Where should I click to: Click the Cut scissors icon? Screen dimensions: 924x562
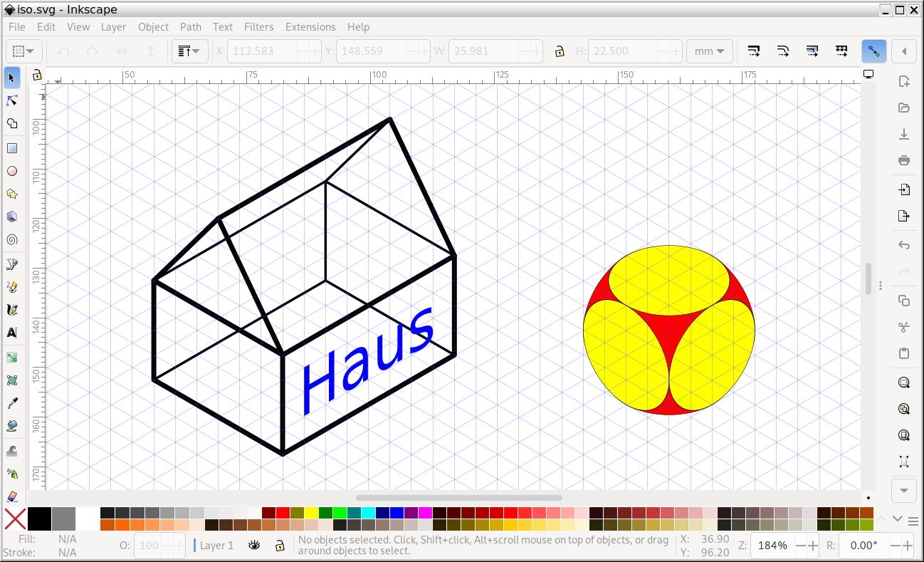click(x=904, y=327)
